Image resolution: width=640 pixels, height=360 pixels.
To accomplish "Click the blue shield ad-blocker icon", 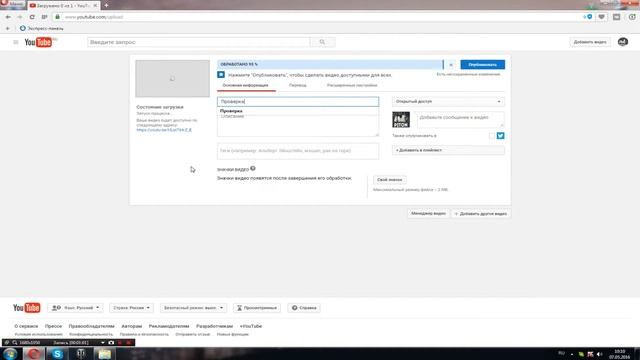I will coord(589,17).
